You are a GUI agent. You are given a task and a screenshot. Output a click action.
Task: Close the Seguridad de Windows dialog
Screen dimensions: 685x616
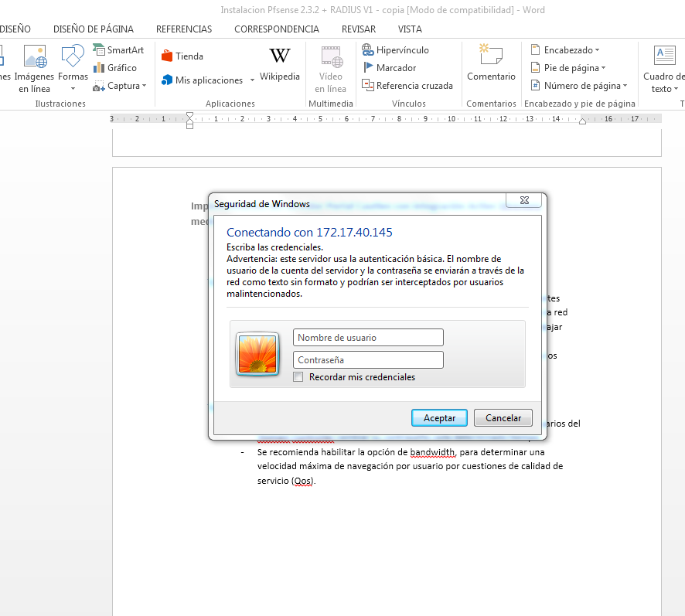pyautogui.click(x=523, y=200)
